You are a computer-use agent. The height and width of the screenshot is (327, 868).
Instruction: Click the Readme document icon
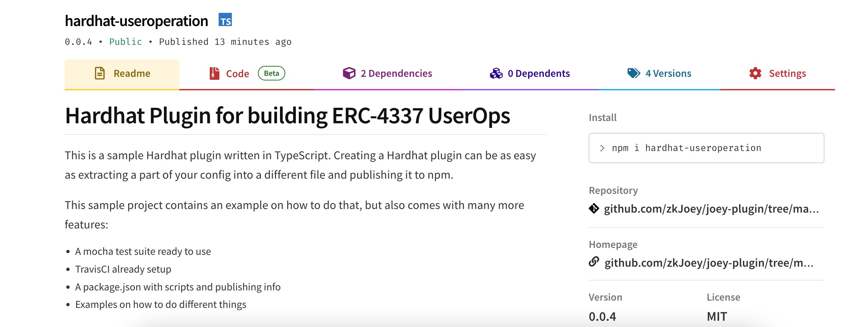tap(100, 73)
